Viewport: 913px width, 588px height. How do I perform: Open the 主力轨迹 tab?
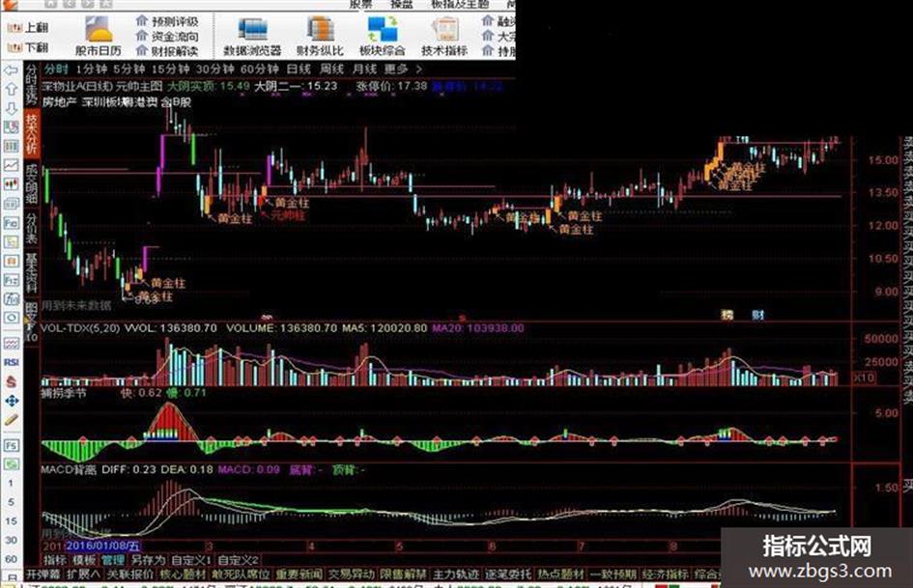pos(455,574)
